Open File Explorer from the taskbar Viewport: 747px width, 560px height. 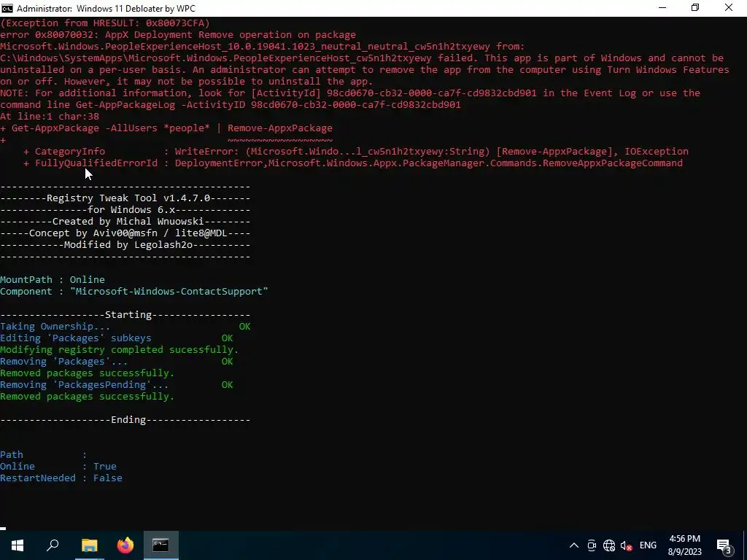89,545
